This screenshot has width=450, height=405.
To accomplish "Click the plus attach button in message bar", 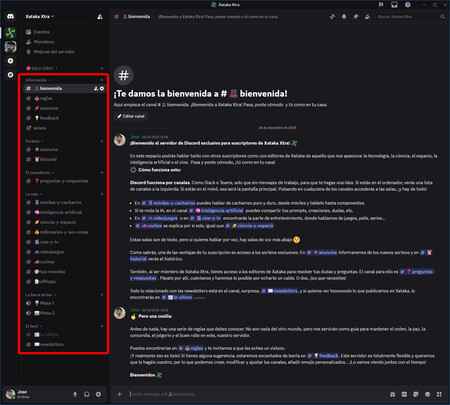I will click(x=119, y=394).
